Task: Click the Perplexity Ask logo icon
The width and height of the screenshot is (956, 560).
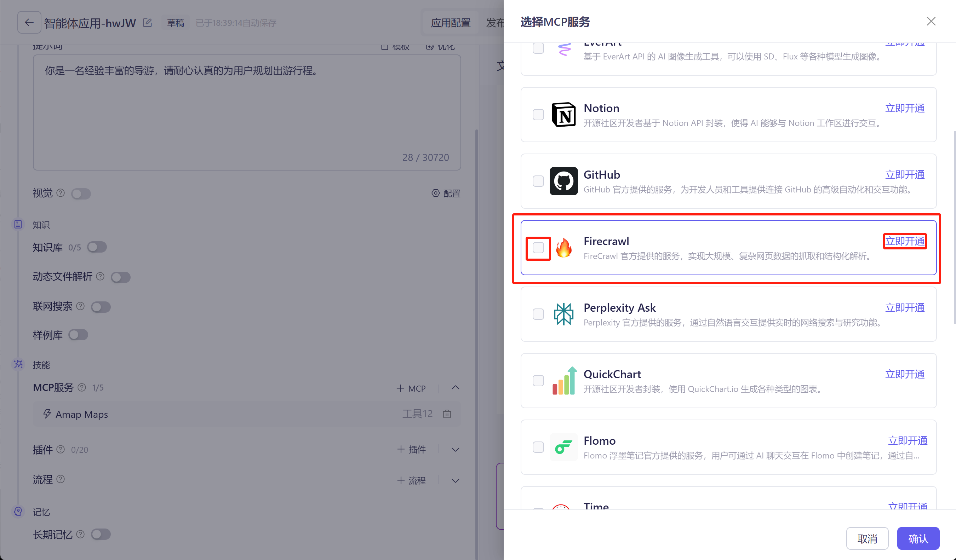Action: [563, 314]
